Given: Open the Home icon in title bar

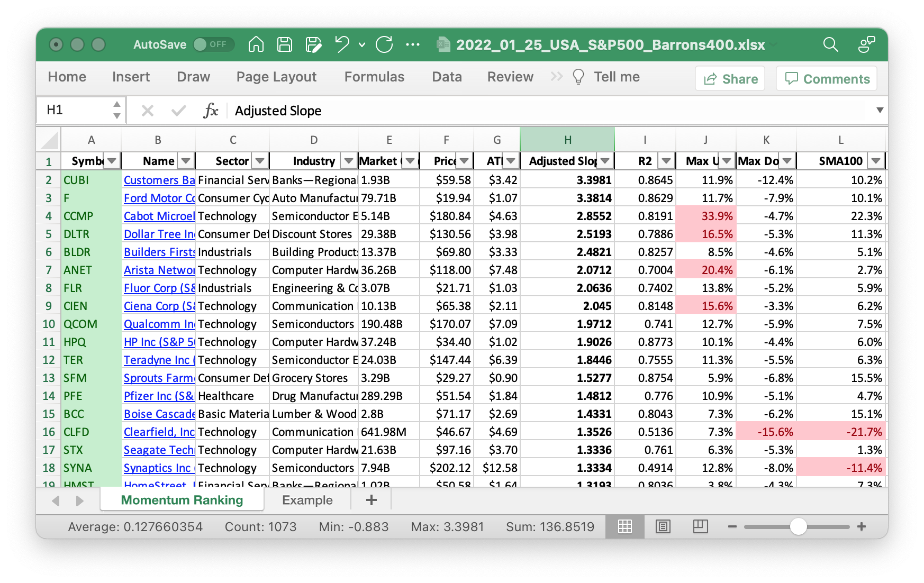Looking at the screenshot, I should pos(256,44).
